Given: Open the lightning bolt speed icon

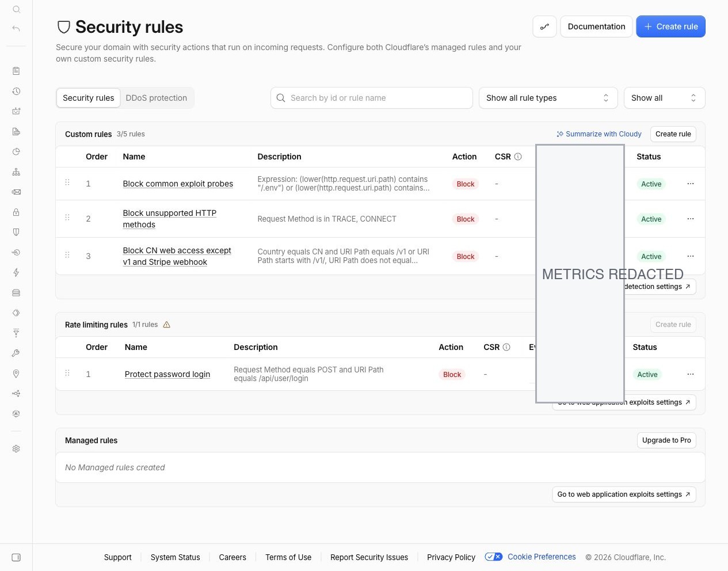Looking at the screenshot, I should coord(16,272).
